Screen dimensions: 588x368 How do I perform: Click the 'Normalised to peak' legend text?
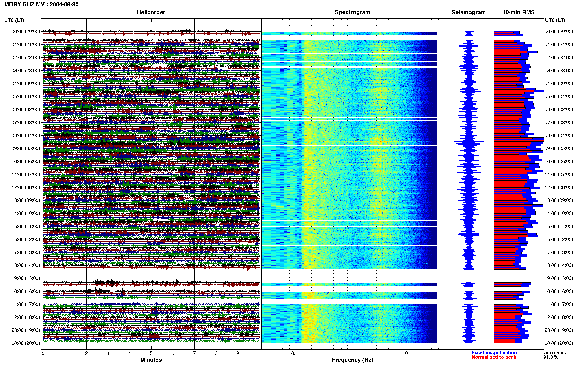[x=494, y=357]
